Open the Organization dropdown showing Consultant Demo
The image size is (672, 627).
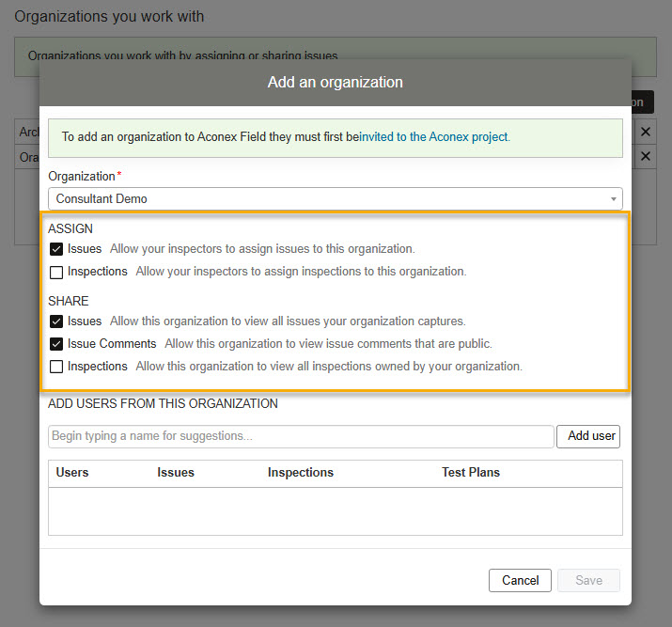pyautogui.click(x=335, y=198)
